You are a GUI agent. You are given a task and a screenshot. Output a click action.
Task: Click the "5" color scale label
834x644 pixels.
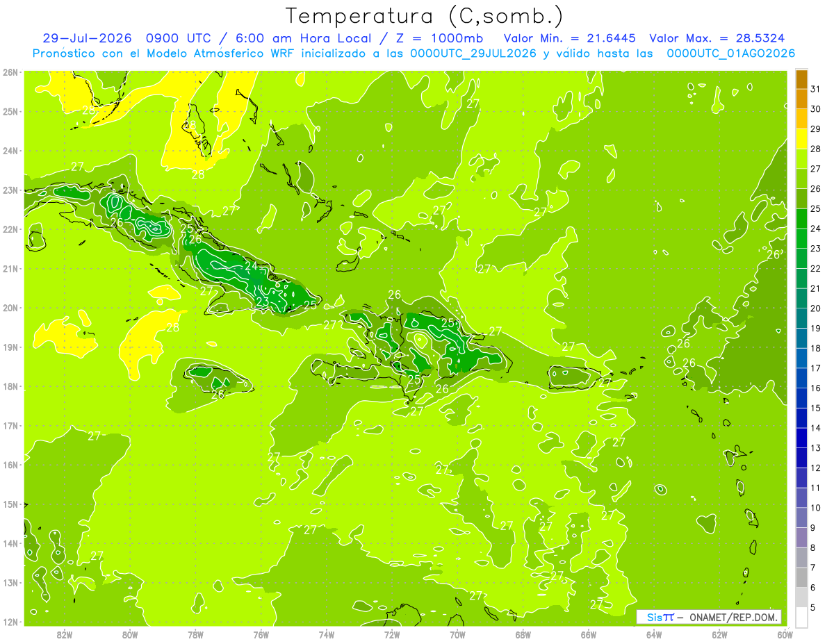tap(814, 607)
